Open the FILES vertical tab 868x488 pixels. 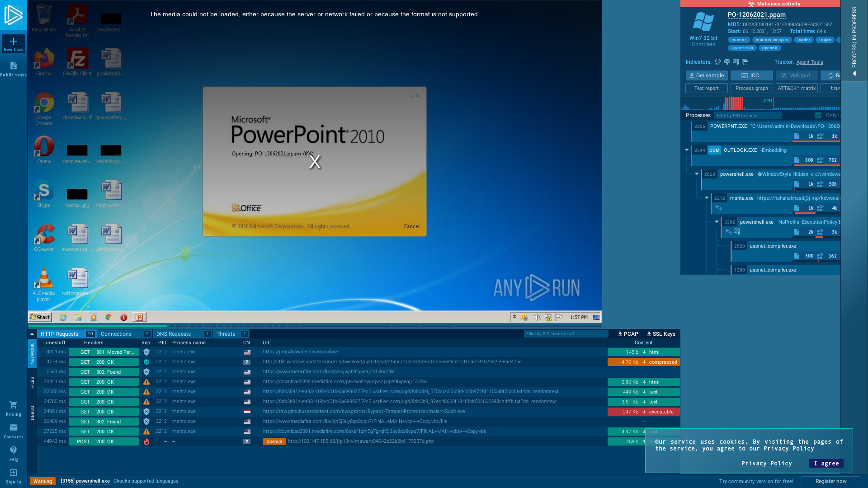32,382
